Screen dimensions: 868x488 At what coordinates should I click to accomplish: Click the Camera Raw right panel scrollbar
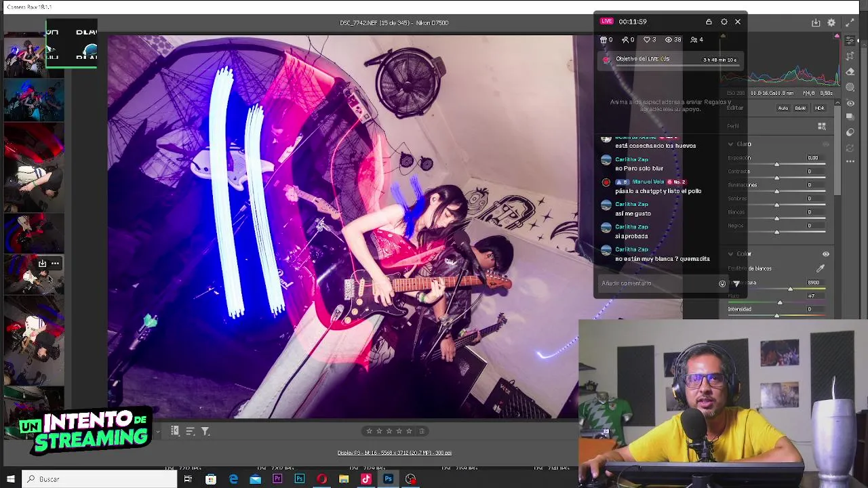click(837, 149)
